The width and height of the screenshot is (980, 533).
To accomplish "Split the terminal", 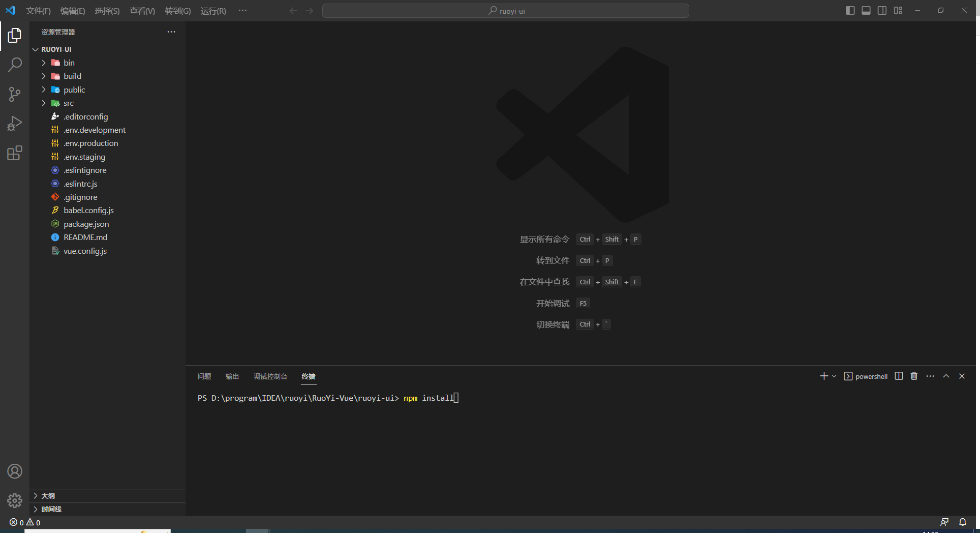I will click(x=899, y=376).
